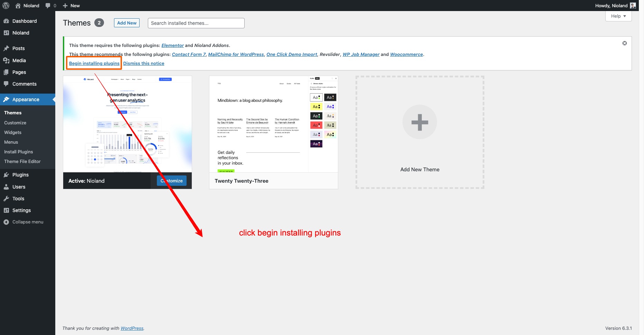Image resolution: width=644 pixels, height=335 pixels.
Task: Select the red style swatch in theme preview
Action: (x=316, y=125)
